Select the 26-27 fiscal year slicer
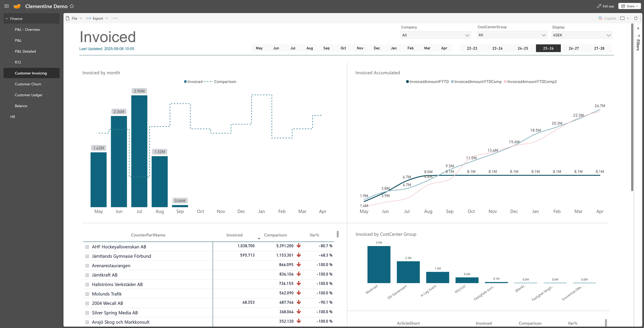644x328 pixels. [x=574, y=48]
